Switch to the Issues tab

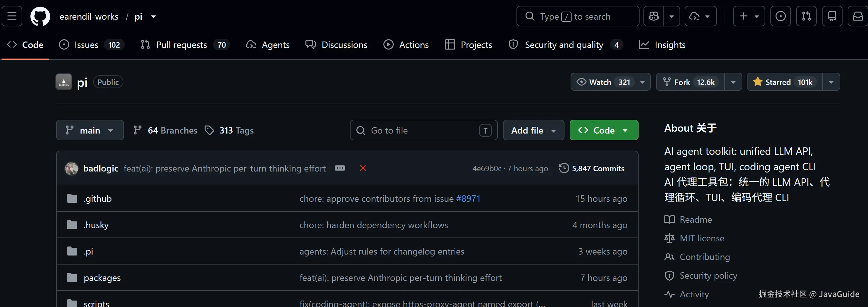click(92, 45)
